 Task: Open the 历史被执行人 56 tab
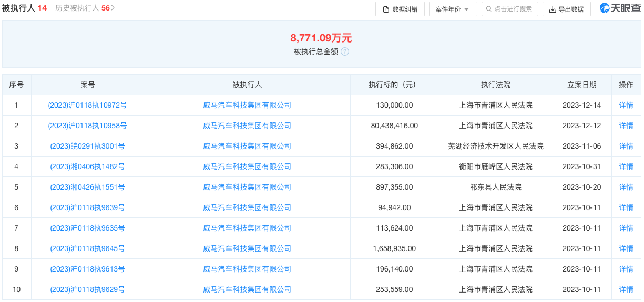click(85, 8)
